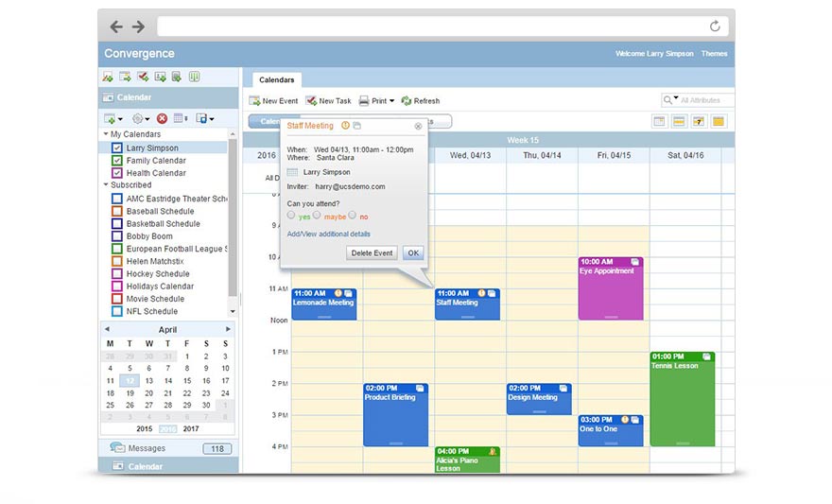Click the bottom Calendar panel bar
The width and height of the screenshot is (832, 504).
pos(168,466)
